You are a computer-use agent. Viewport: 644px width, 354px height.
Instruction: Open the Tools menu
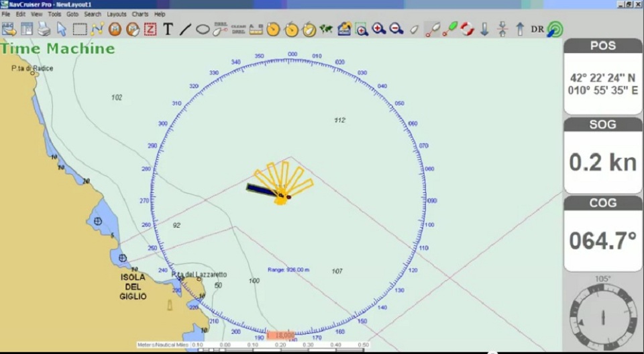54,14
